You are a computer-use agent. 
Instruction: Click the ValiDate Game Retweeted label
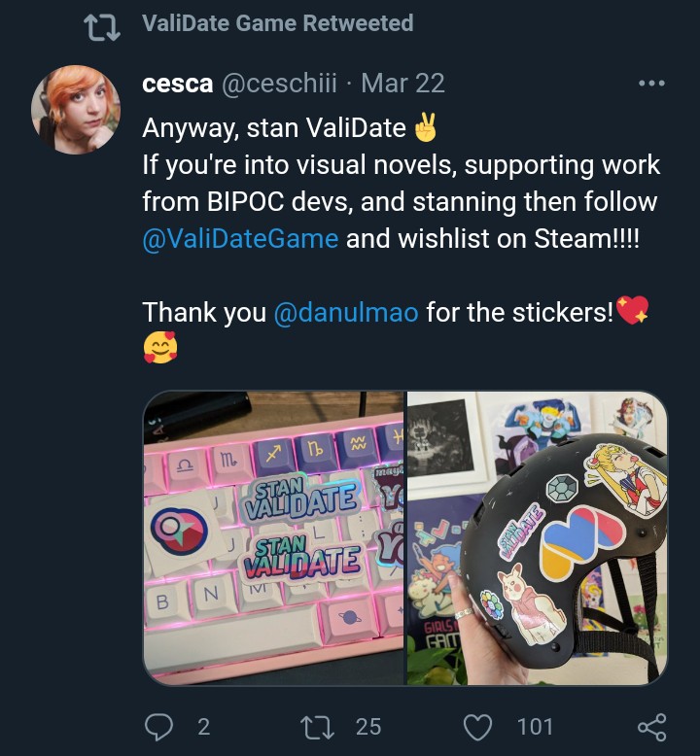tap(278, 23)
